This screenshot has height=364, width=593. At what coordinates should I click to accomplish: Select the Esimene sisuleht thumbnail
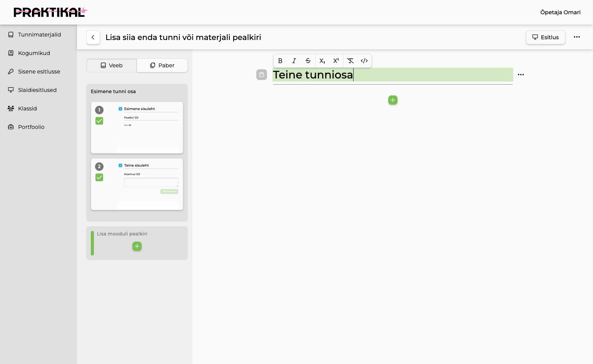tap(137, 128)
